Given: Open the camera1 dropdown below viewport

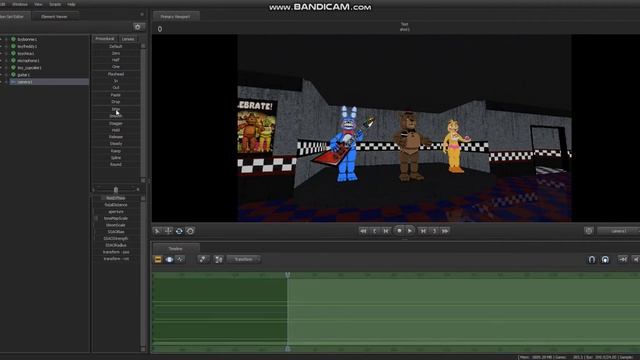Looking at the screenshot, I should (618, 231).
